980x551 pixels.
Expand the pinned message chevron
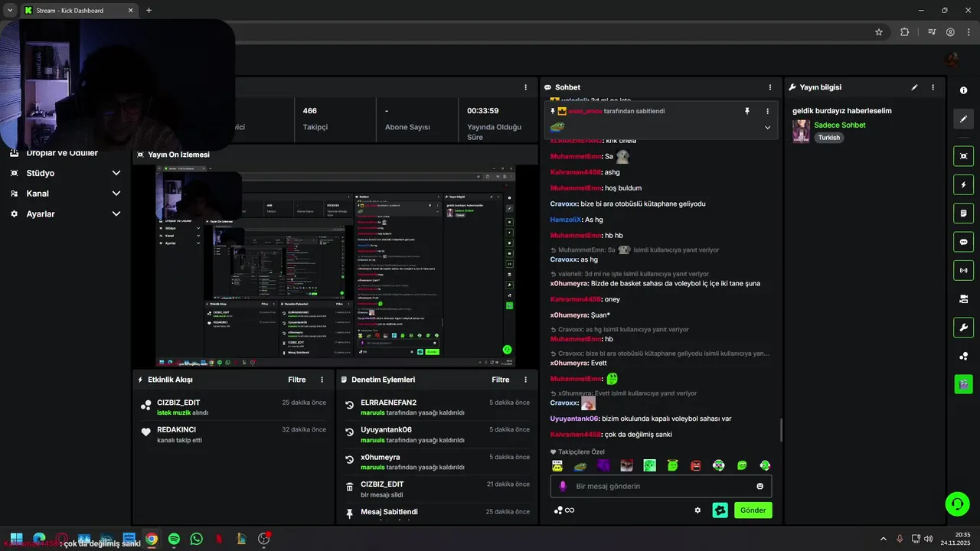click(x=767, y=128)
